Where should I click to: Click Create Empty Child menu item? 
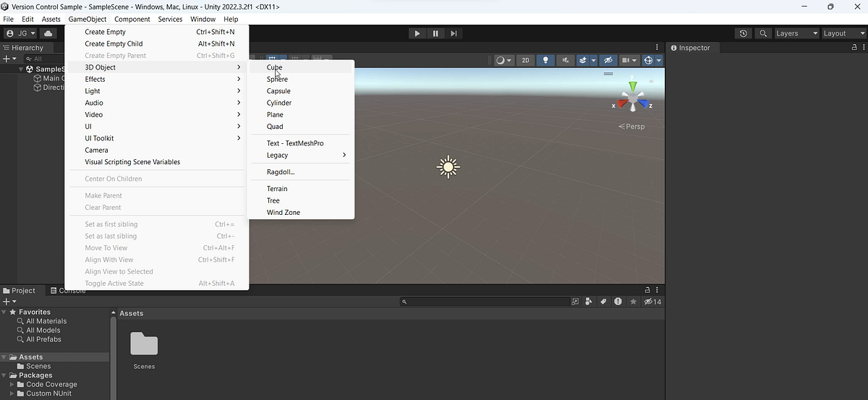click(157, 43)
